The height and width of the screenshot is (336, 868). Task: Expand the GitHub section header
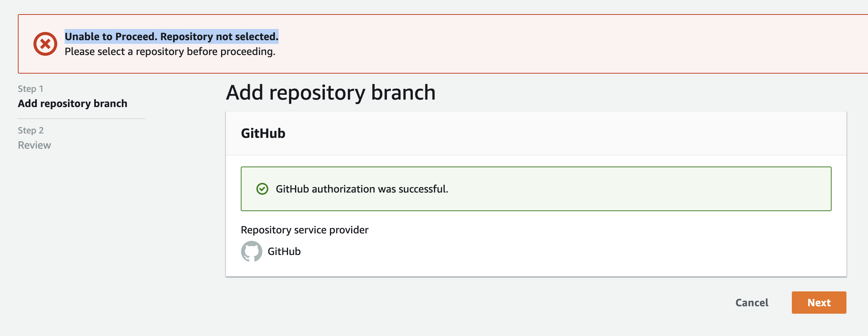click(263, 133)
